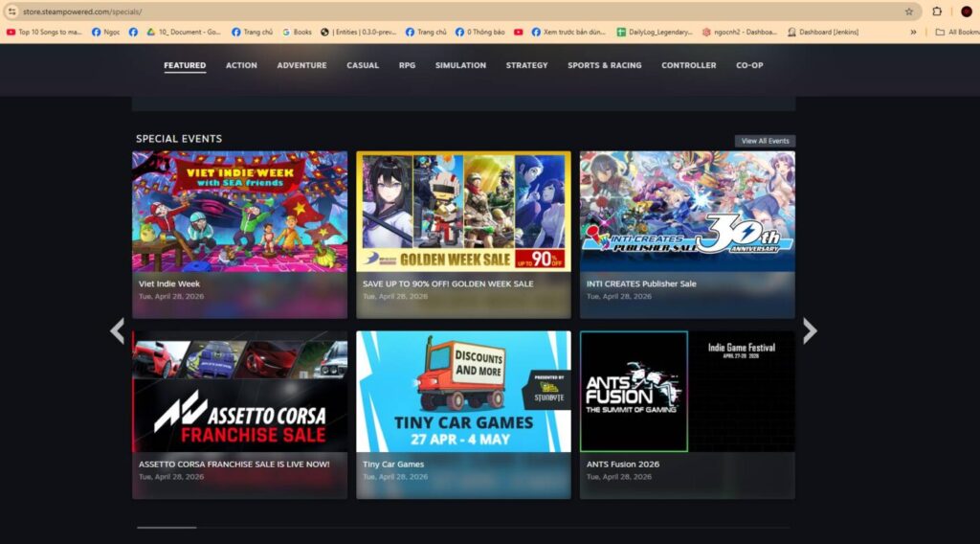Click the events carousel scroll indicator

pyautogui.click(x=167, y=527)
